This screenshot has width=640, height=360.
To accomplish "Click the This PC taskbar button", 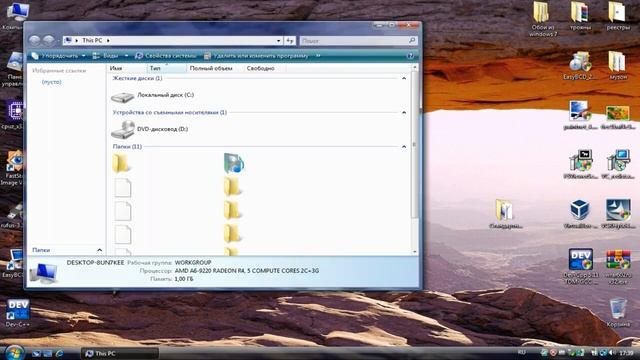I will (120, 353).
